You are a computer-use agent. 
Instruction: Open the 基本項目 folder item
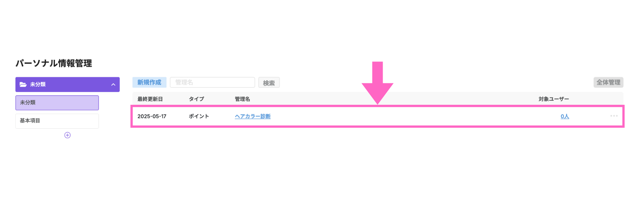pos(57,121)
